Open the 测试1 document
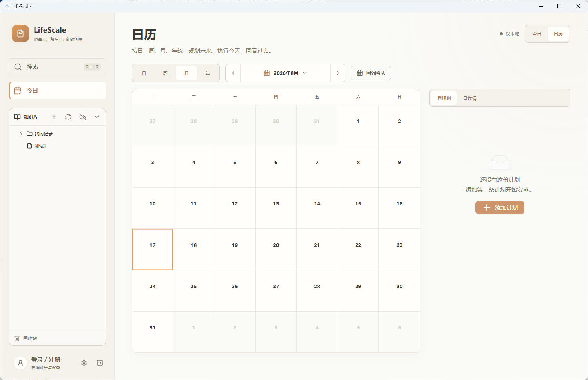The width and height of the screenshot is (588, 380). (x=40, y=146)
